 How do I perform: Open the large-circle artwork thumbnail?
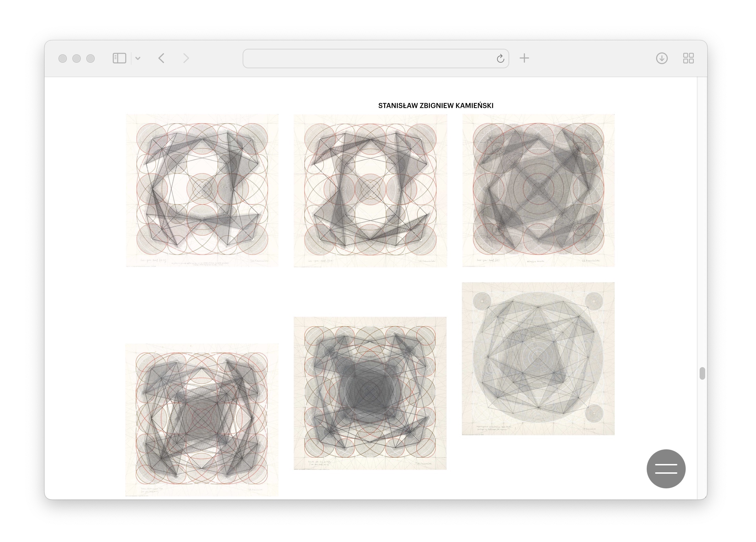pyautogui.click(x=538, y=358)
